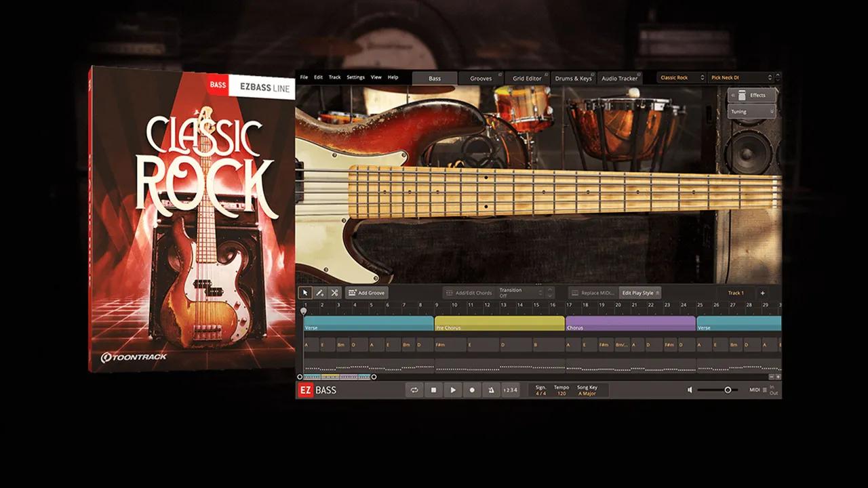Switch to the Grid Editor tab
Screen dimensions: 868x488
527,78
